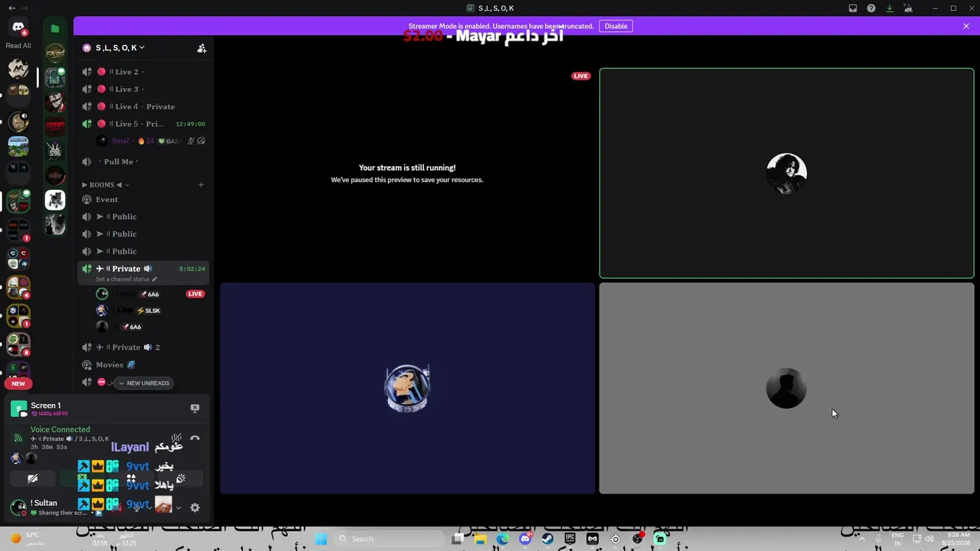Viewport: 980px width, 551px height.
Task: Open the FAod server icon
Action: click(x=55, y=54)
